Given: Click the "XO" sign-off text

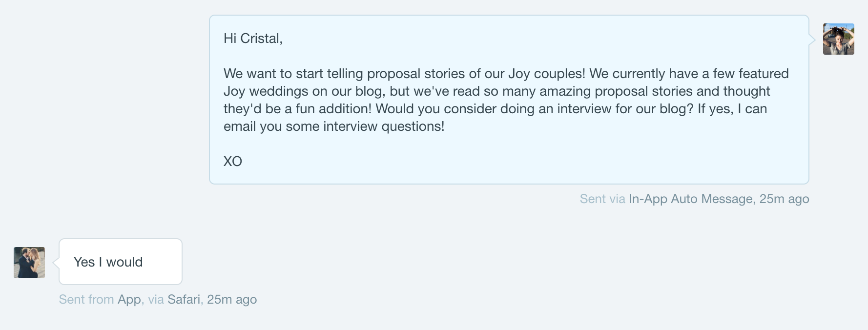Looking at the screenshot, I should (x=233, y=162).
